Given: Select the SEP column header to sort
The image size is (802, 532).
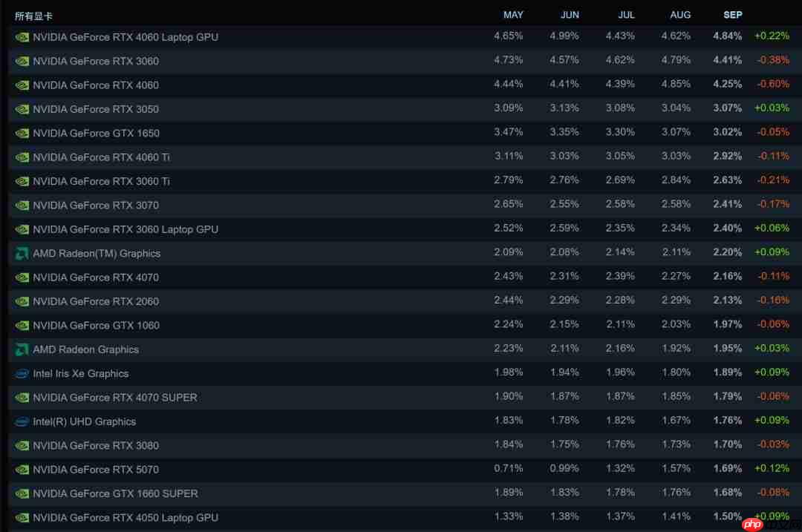Looking at the screenshot, I should (731, 14).
